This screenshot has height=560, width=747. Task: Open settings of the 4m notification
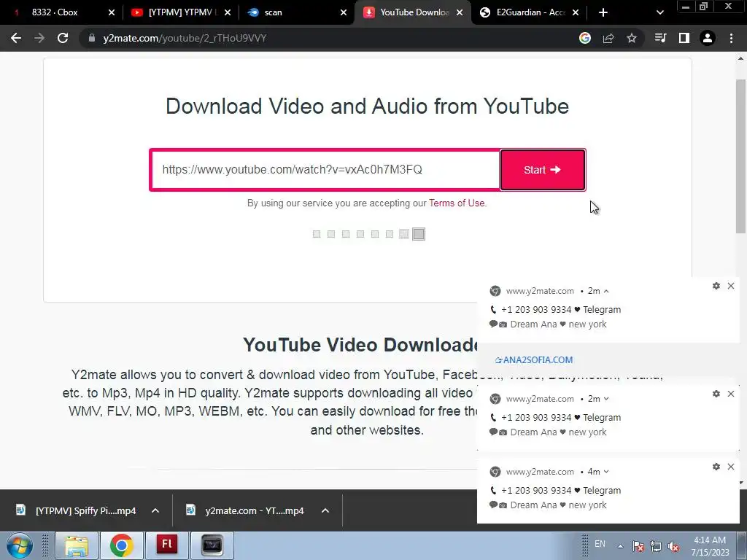click(x=716, y=467)
